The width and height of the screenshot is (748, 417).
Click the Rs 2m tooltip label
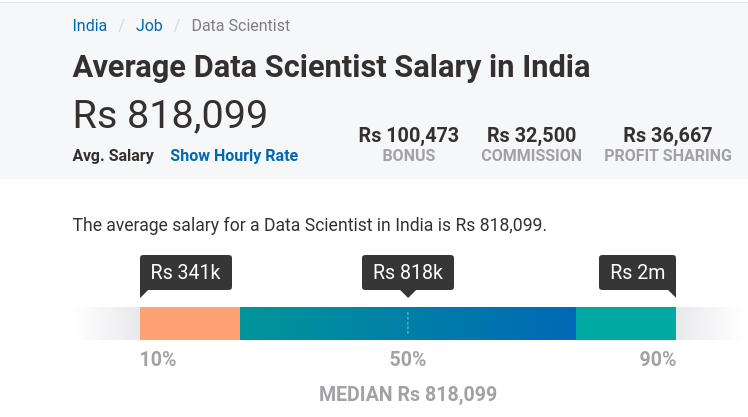pyautogui.click(x=637, y=272)
